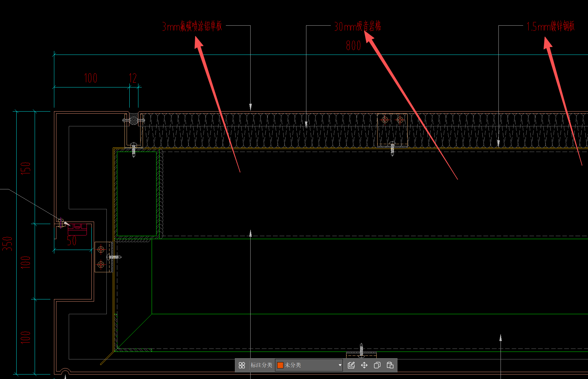
Task: Click the move annotation icon
Action: pos(364,365)
